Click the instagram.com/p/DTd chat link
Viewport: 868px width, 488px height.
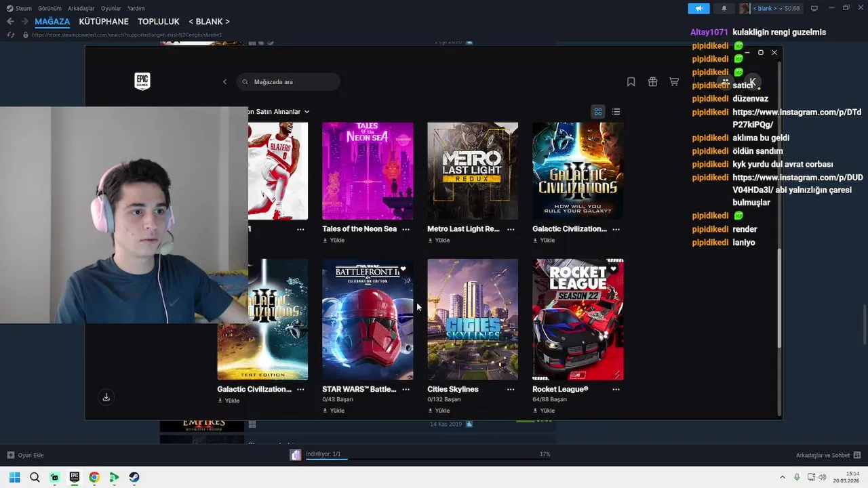pyautogui.click(x=797, y=119)
